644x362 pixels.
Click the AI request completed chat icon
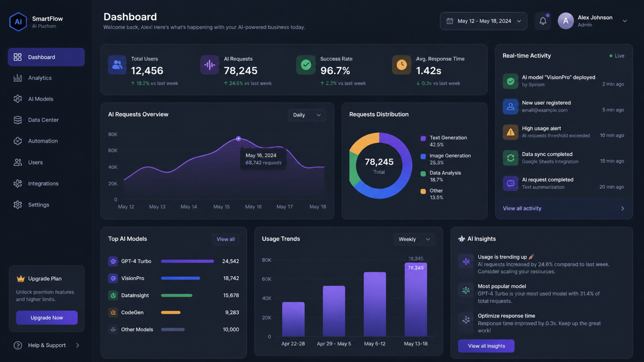coord(510,183)
